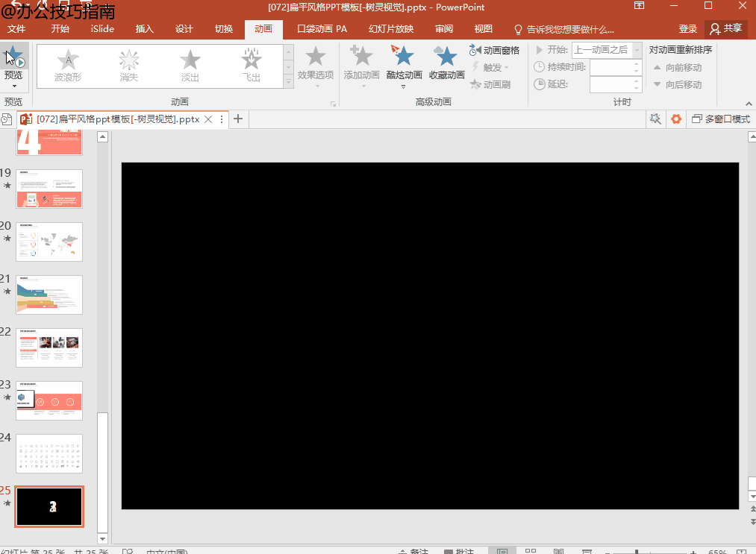Click the 共享 share button
Viewport: 756px width, 554px height.
[726, 29]
